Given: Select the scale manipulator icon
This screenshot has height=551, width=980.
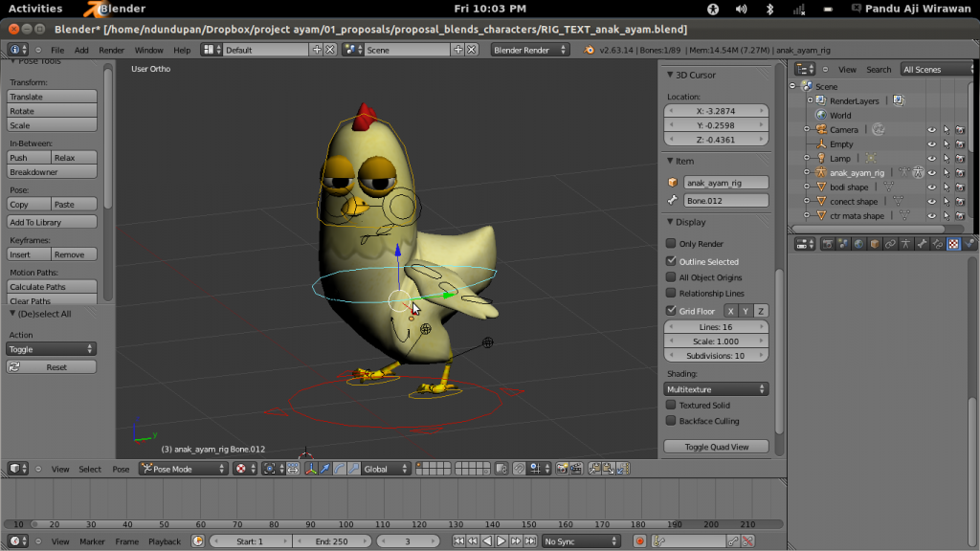Looking at the screenshot, I should pyautogui.click(x=354, y=469).
